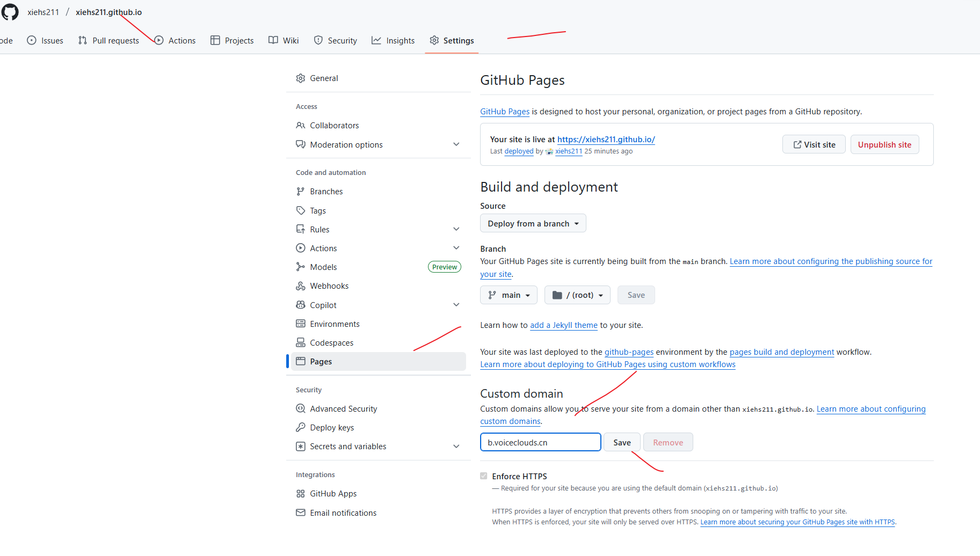The image size is (980, 556).
Task: Open the Actions tab in top navigation
Action: (x=175, y=40)
